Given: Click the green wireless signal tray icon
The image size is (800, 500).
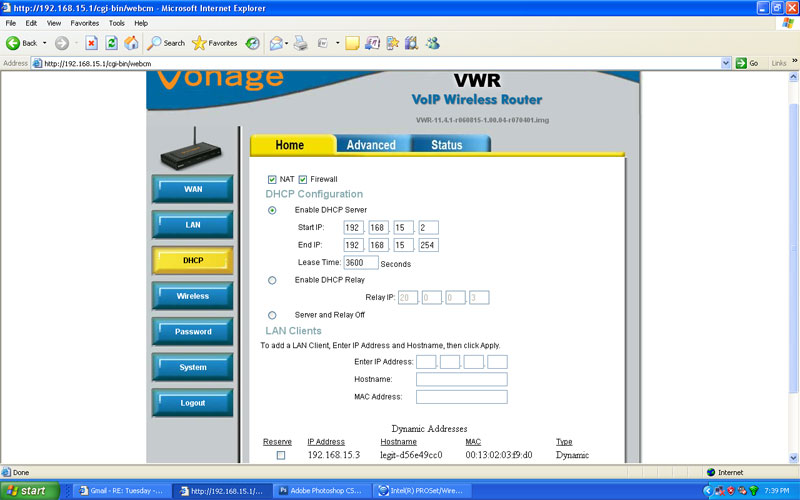Looking at the screenshot, I should click(754, 491).
